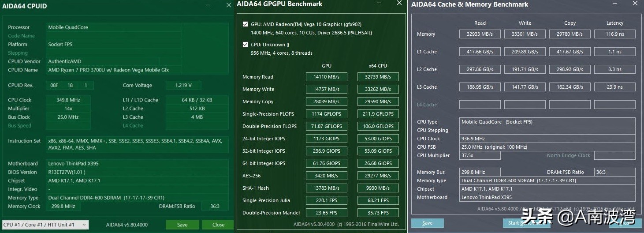Click the CPUID Rev. value 08F
Viewport: 644px width, 233px height.
coord(54,85)
